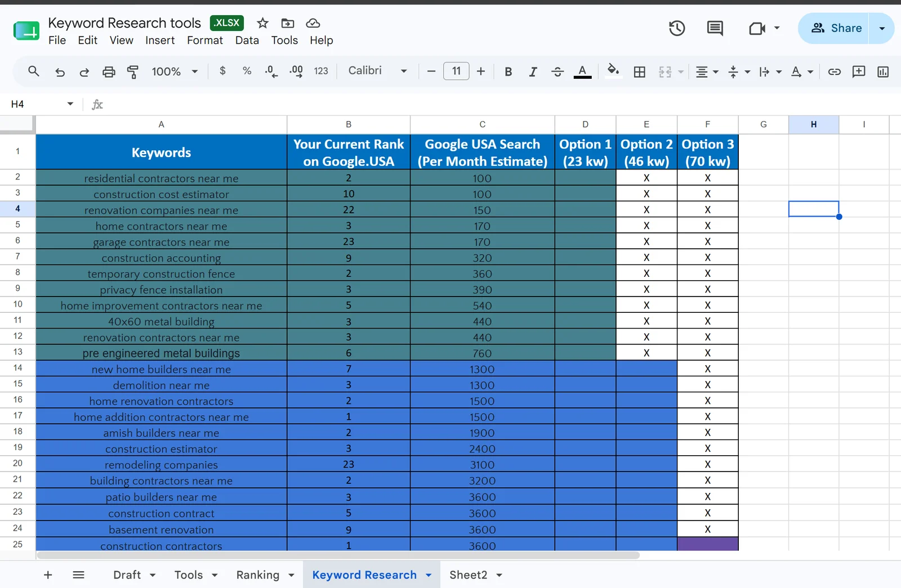Viewport: 901px width, 588px height.
Task: Show the all sheets list
Action: 79,574
